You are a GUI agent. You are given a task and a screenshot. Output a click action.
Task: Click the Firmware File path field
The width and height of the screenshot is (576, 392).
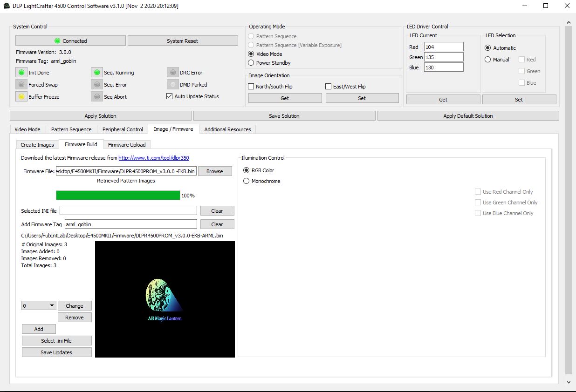126,171
